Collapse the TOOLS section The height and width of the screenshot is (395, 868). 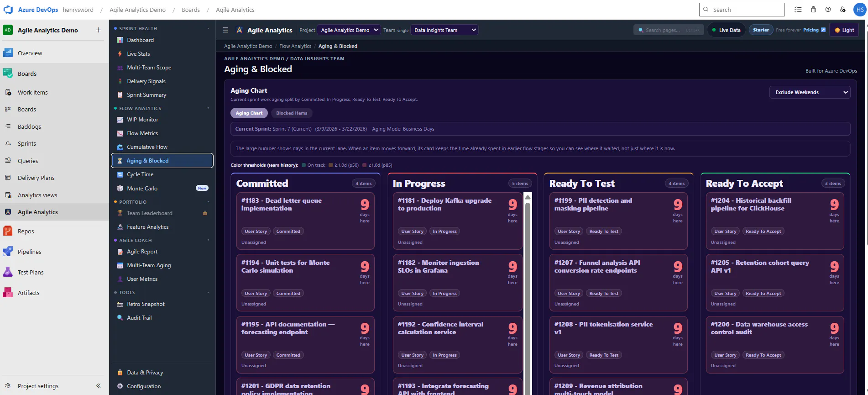pos(208,292)
